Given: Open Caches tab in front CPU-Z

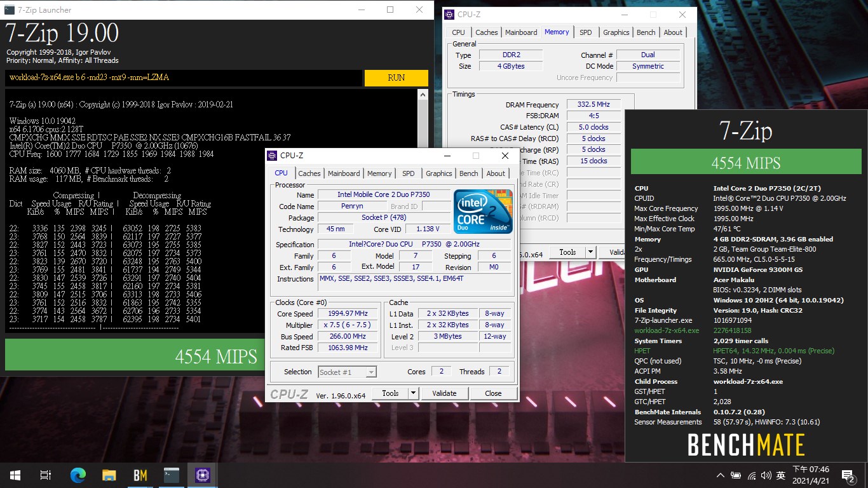Looking at the screenshot, I should [309, 173].
